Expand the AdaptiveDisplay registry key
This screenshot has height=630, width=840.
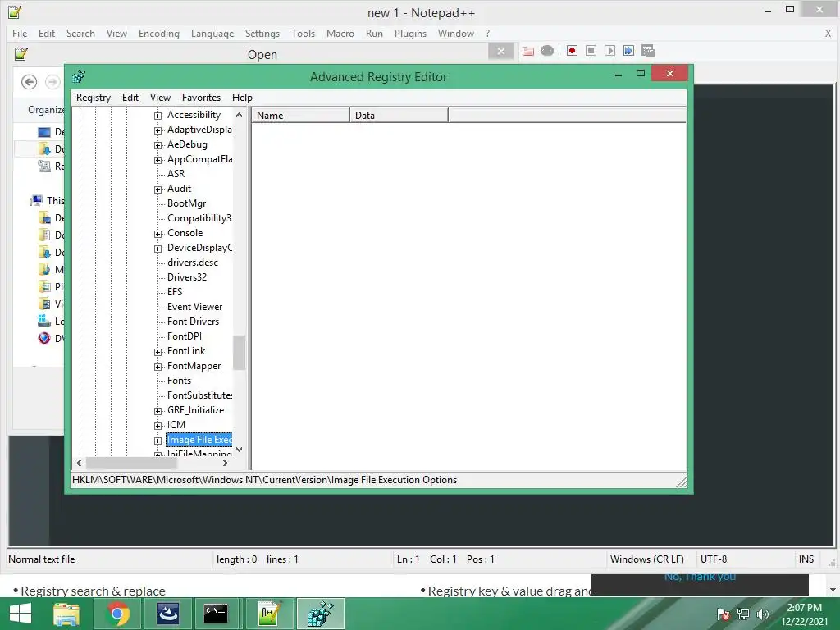tap(157, 130)
